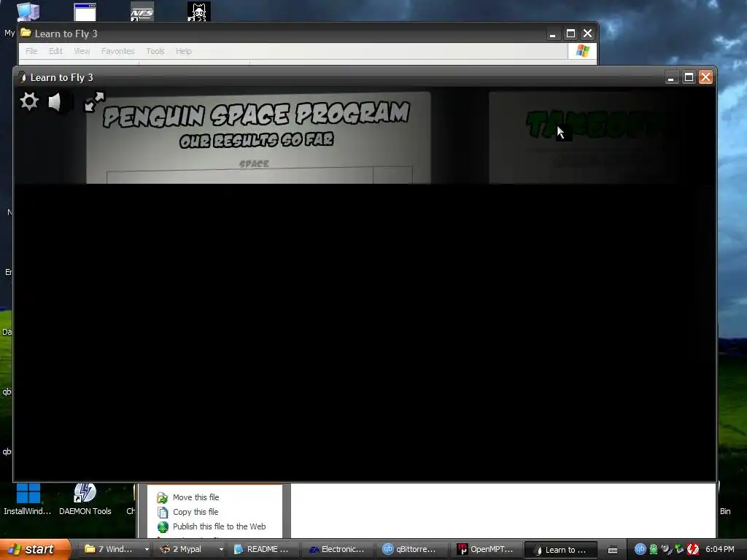This screenshot has height=560, width=747.
Task: Launch the cat character desktop shortcut
Action: 198,12
